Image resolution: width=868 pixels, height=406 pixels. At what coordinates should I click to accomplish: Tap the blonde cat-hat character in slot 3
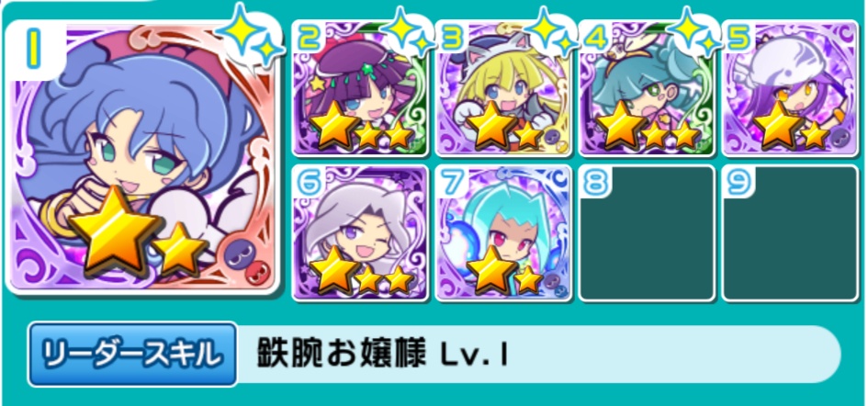point(503,88)
